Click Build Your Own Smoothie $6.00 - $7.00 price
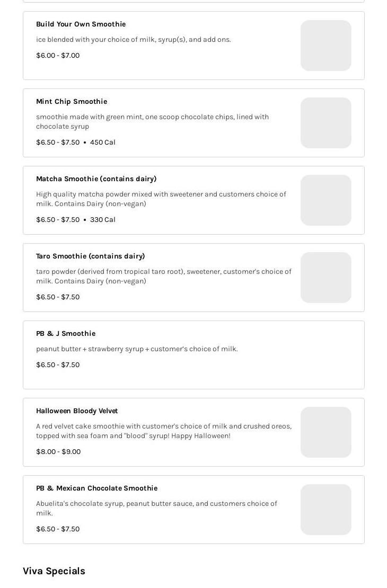This screenshot has width=387, height=588. click(58, 56)
